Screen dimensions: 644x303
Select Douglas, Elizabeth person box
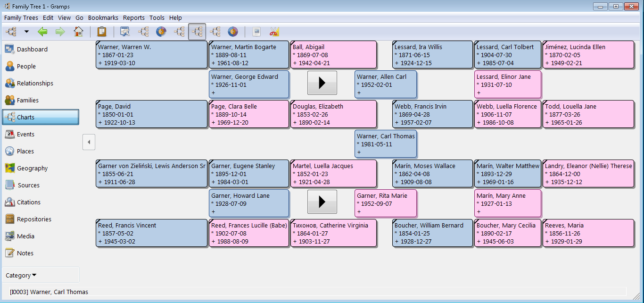[x=333, y=114]
